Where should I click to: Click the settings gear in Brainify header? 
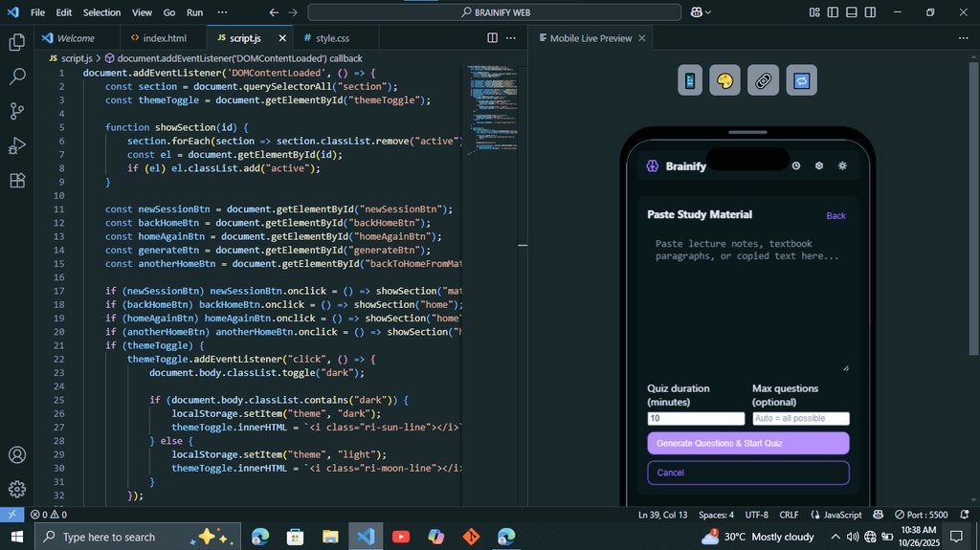[x=819, y=165]
